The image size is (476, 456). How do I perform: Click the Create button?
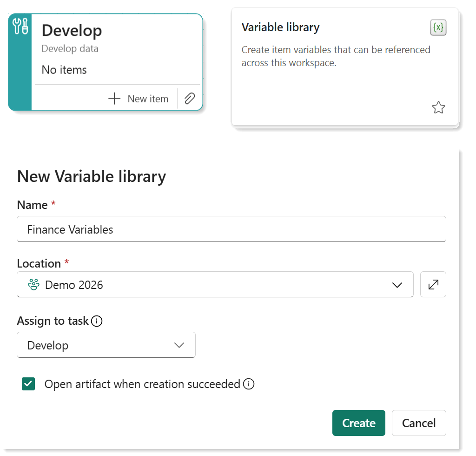tap(358, 423)
